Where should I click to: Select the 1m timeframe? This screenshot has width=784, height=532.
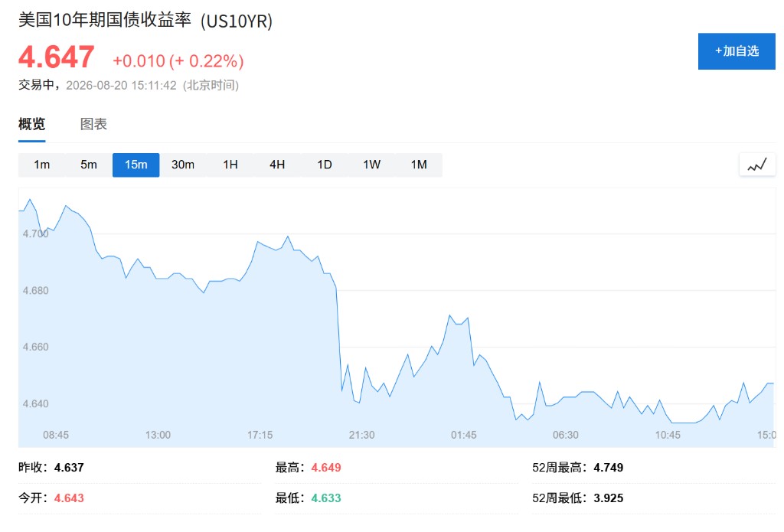tap(42, 165)
